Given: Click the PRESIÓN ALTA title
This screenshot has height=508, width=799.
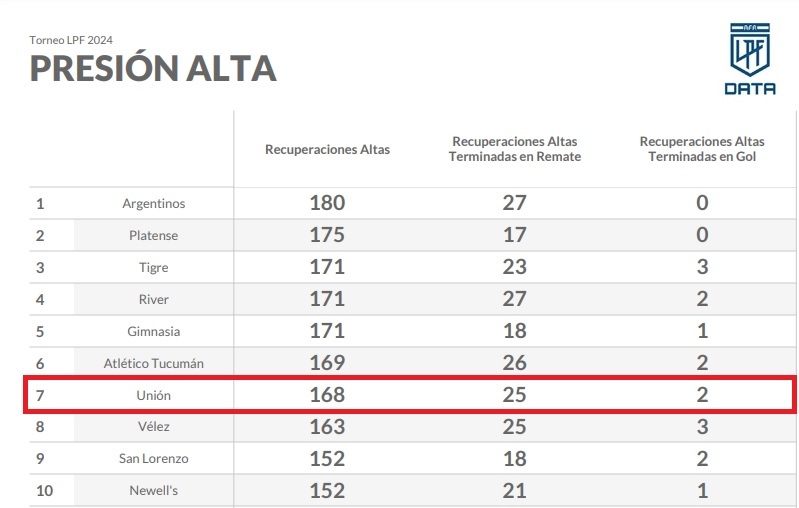Looking at the screenshot, I should click(153, 68).
